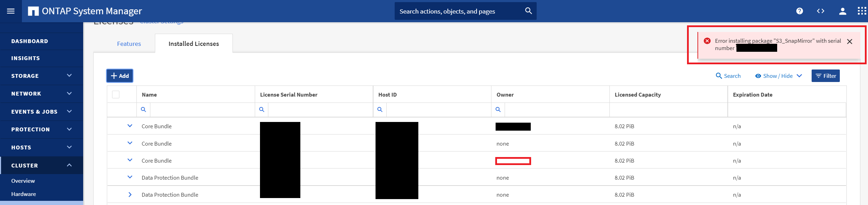Screen dimensions: 868x205
Task: Click the License Serial Number filter field
Action: pyautogui.click(x=321, y=110)
